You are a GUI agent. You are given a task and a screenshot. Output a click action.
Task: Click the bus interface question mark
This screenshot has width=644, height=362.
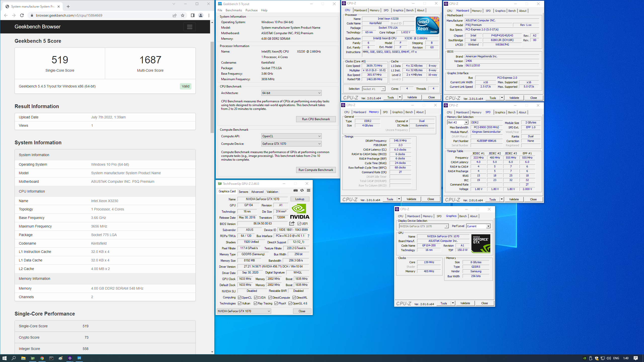click(x=308, y=236)
